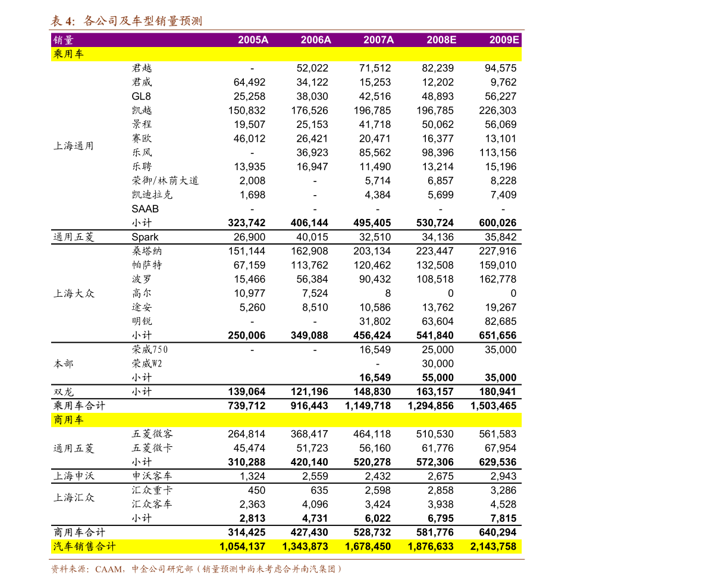Click the 上海申沃 company label

point(74,476)
